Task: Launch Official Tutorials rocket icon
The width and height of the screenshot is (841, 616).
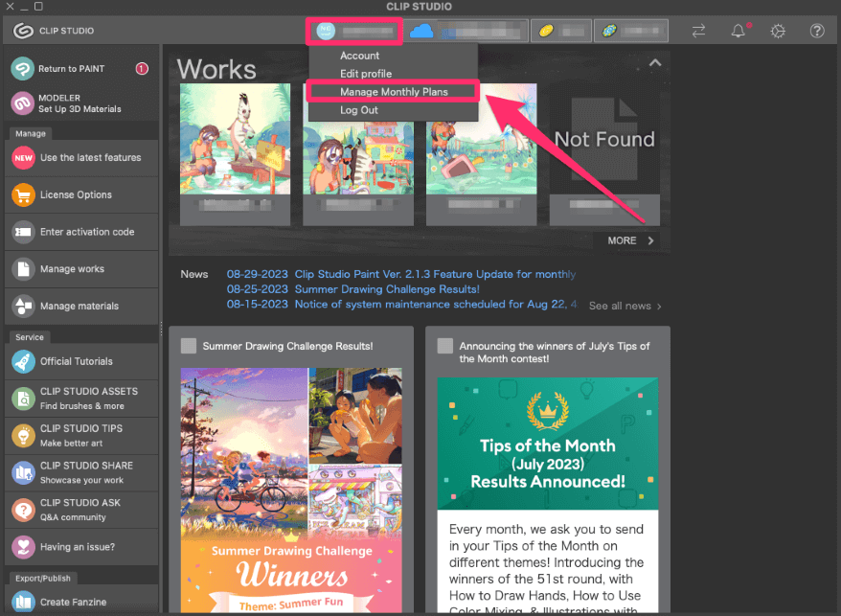Action: pos(23,362)
